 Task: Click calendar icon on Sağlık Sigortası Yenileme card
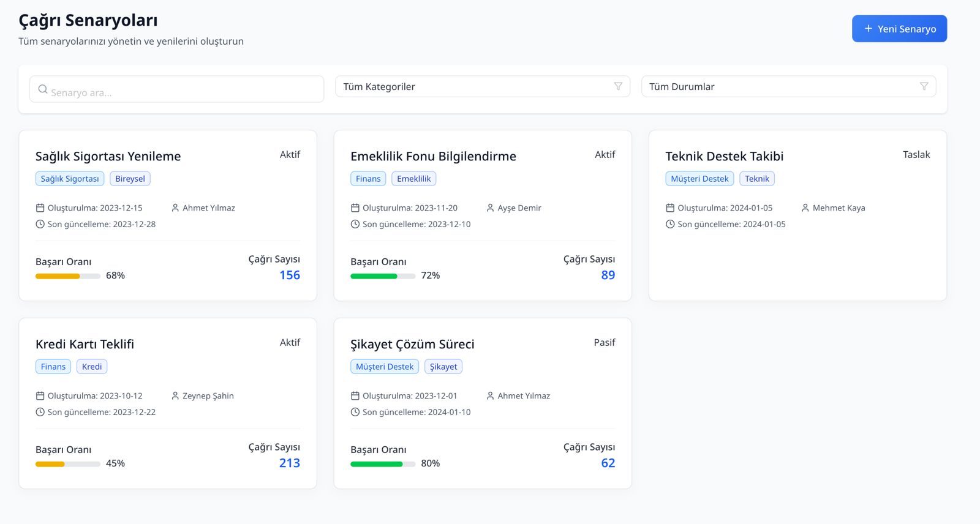click(x=40, y=208)
